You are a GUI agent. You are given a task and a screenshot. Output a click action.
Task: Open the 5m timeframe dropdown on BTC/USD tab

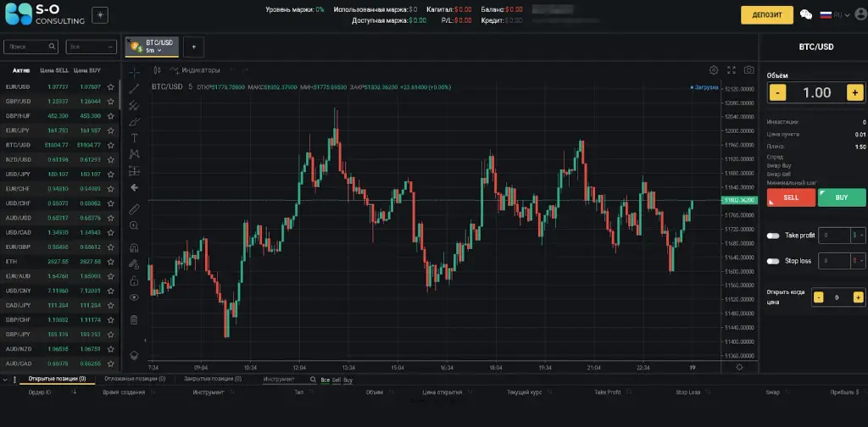(x=154, y=50)
